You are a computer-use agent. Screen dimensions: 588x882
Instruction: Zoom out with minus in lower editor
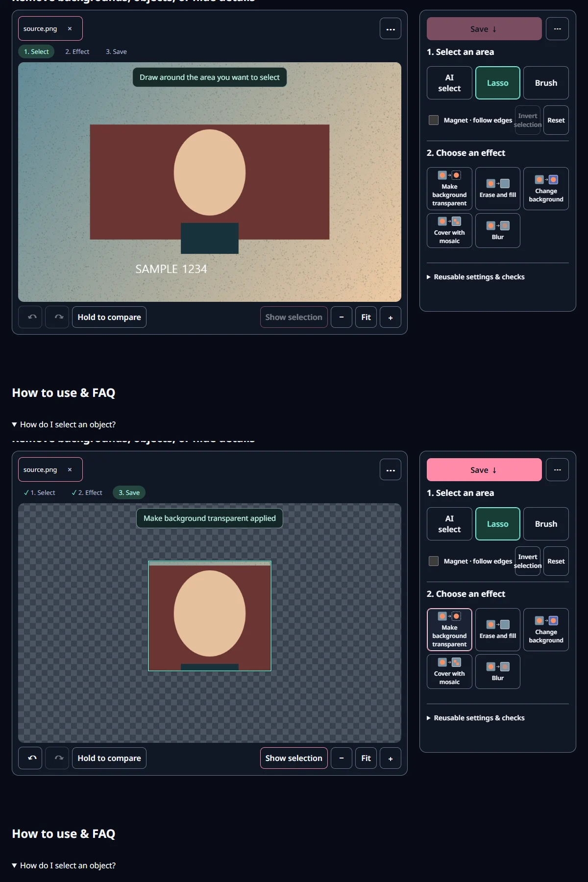(x=342, y=758)
